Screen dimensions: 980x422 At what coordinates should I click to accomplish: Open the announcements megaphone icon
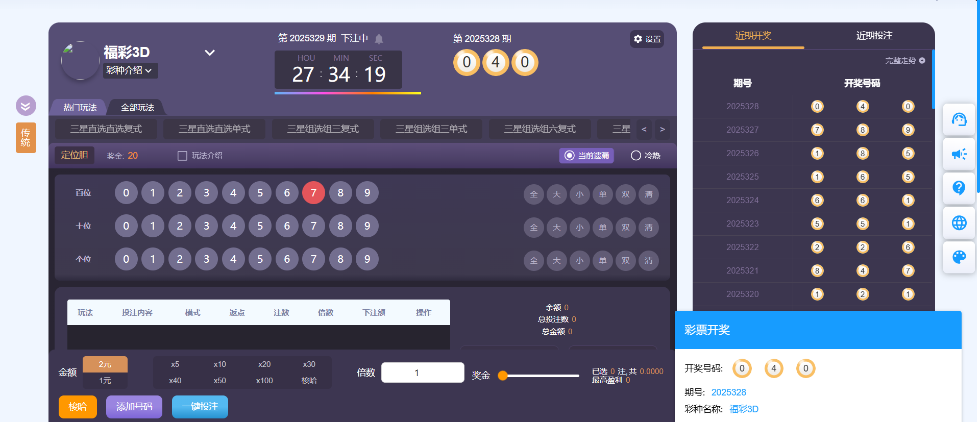pos(959,154)
